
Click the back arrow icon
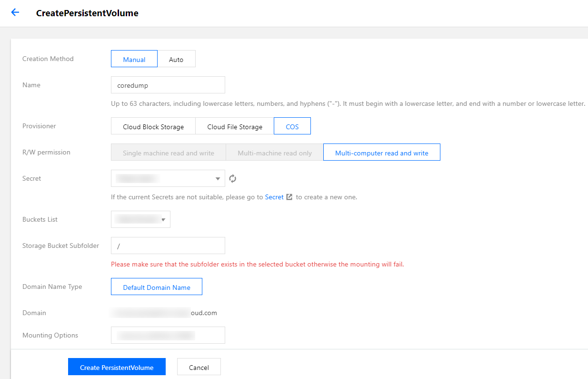(x=15, y=13)
